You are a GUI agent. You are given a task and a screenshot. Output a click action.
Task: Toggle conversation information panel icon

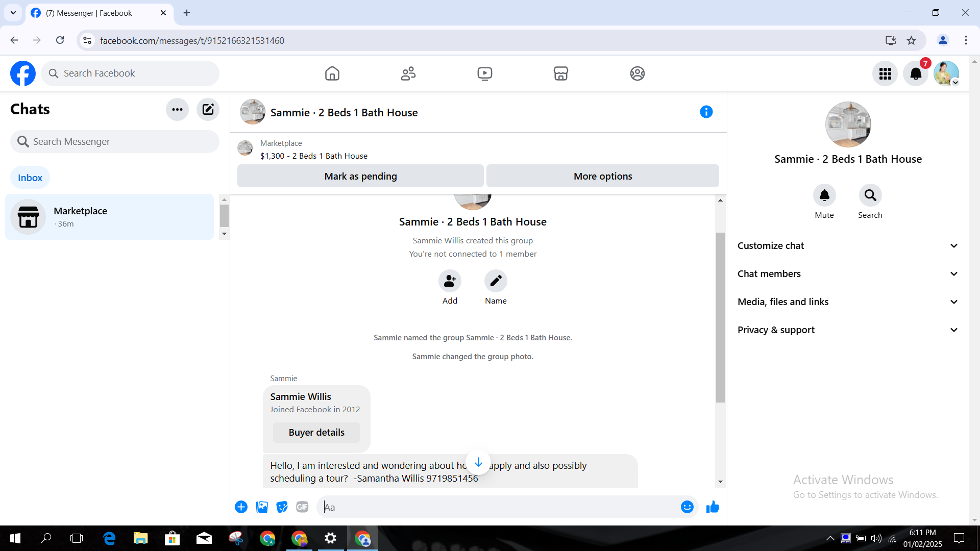pyautogui.click(x=706, y=112)
